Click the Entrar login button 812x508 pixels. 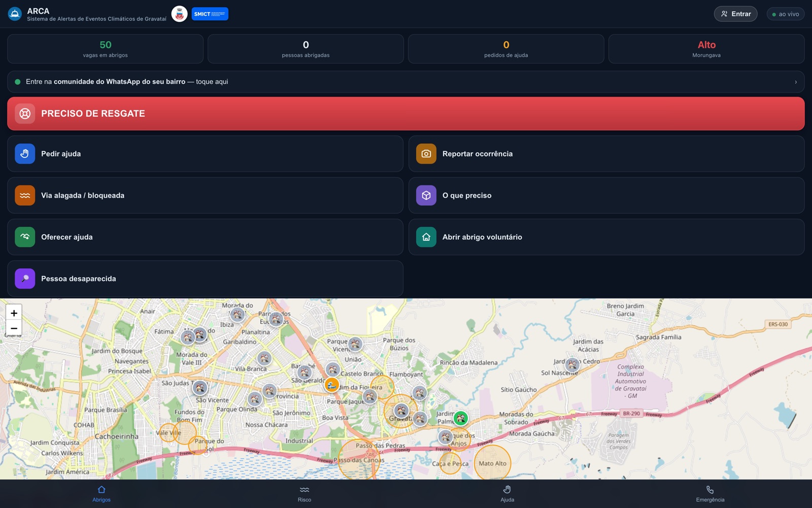point(735,14)
